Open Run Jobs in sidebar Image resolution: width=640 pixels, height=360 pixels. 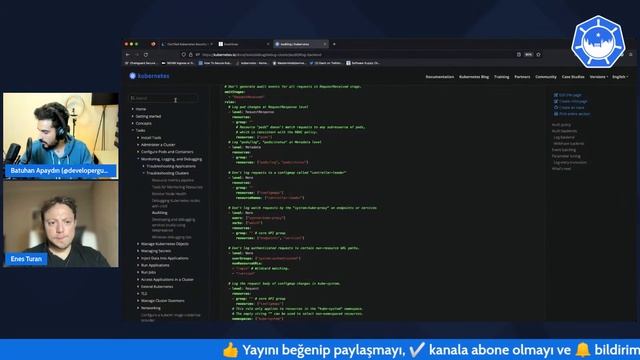click(x=148, y=272)
